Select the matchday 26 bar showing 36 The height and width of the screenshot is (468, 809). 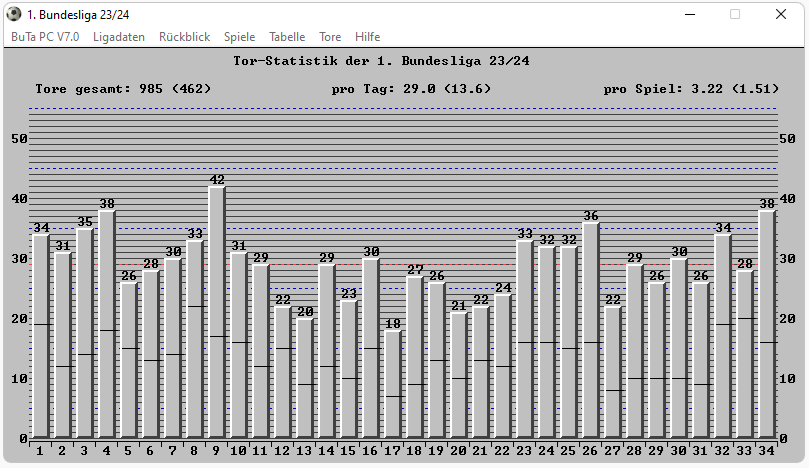click(x=590, y=330)
